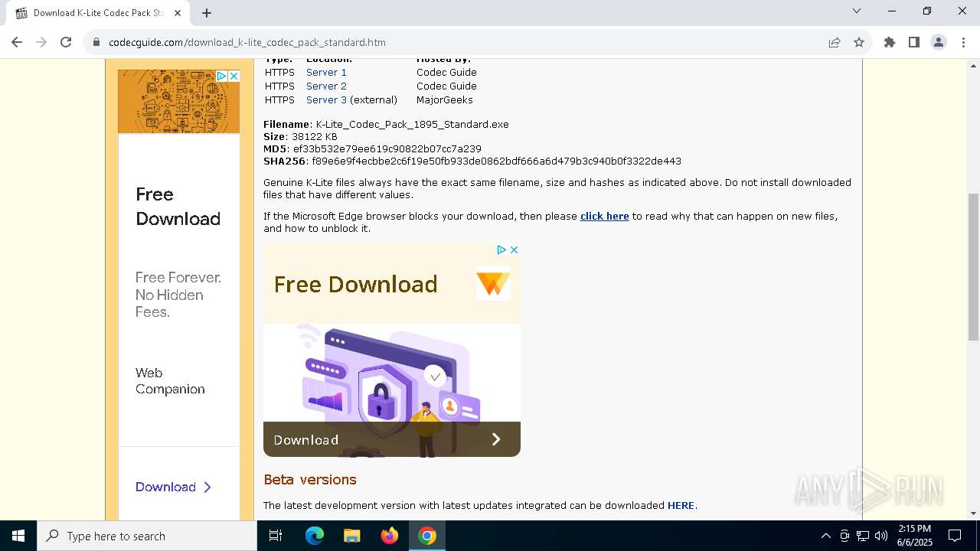The image size is (980, 551).
Task: Bookmark this page with the star
Action: coord(859,42)
